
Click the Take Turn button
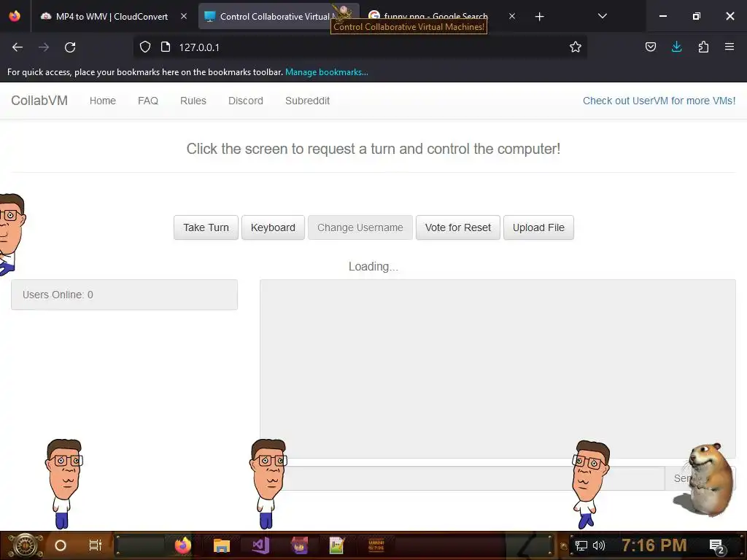click(206, 227)
